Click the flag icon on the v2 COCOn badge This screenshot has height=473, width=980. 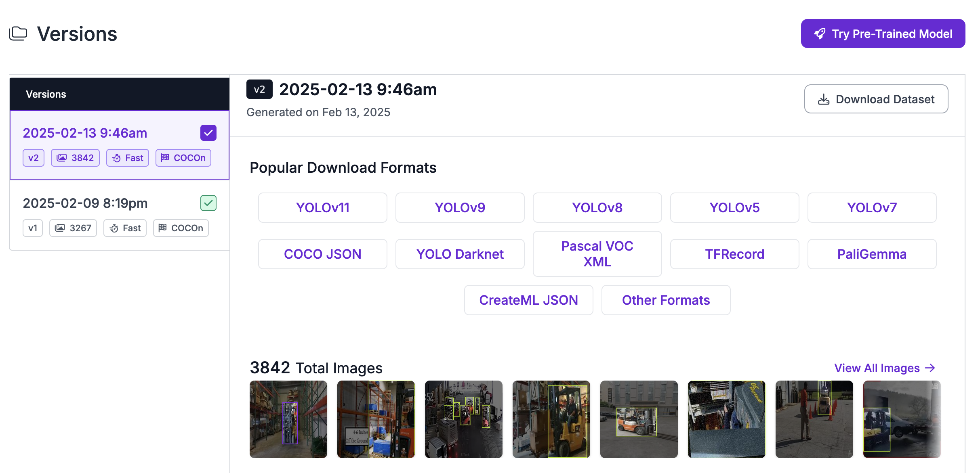point(166,158)
